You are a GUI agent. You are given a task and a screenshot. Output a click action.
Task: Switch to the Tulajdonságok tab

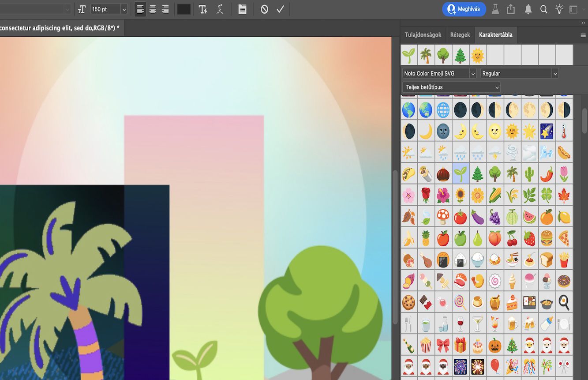[423, 35]
